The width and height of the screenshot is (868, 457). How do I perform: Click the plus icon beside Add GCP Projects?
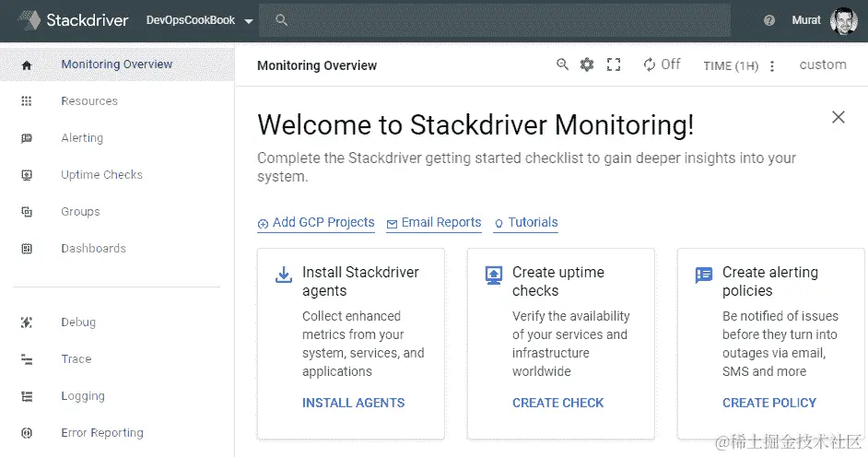click(263, 224)
